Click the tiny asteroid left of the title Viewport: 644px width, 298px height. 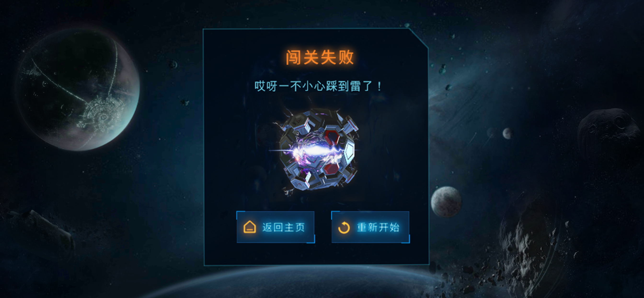[173, 64]
